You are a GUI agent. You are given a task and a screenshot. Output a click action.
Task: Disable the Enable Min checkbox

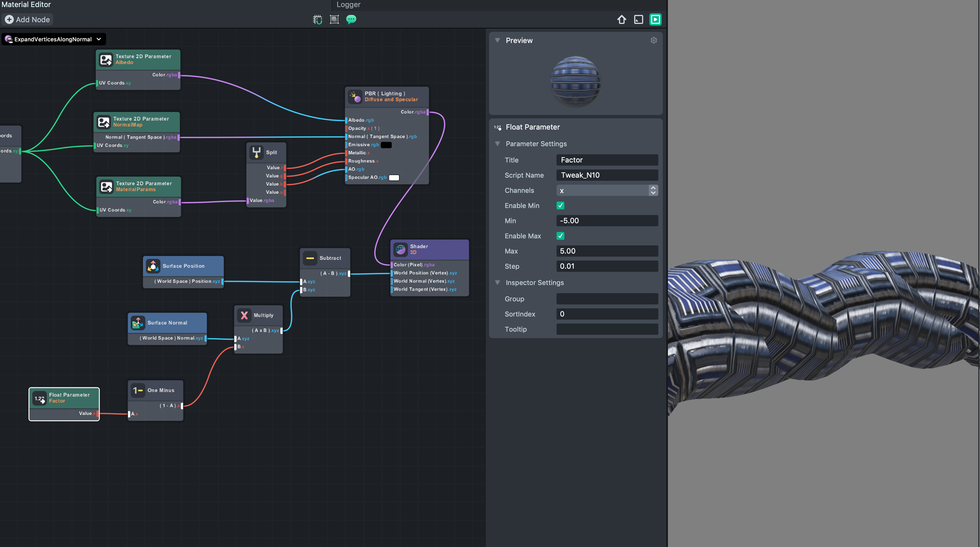pos(560,206)
